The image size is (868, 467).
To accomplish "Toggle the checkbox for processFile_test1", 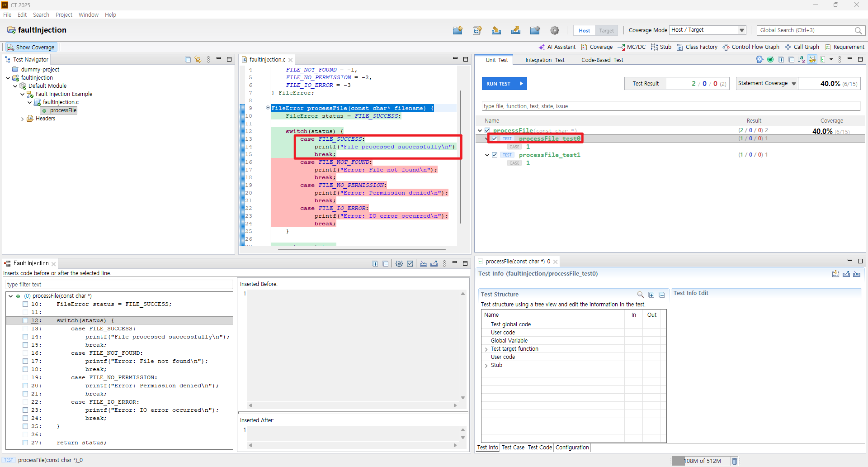I will 495,155.
